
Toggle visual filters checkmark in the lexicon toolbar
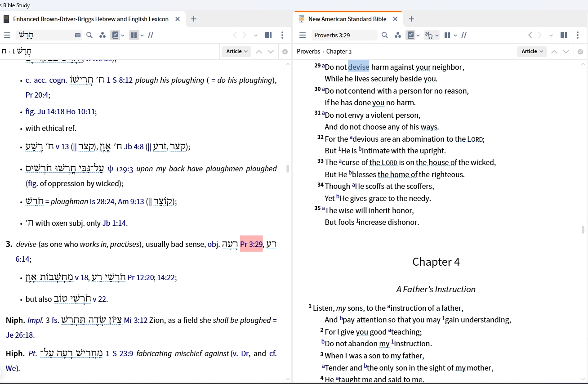click(x=115, y=35)
